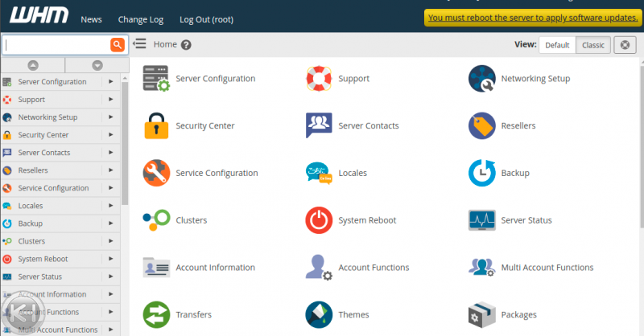Expand the Support arrow in the sidebar

click(x=111, y=100)
